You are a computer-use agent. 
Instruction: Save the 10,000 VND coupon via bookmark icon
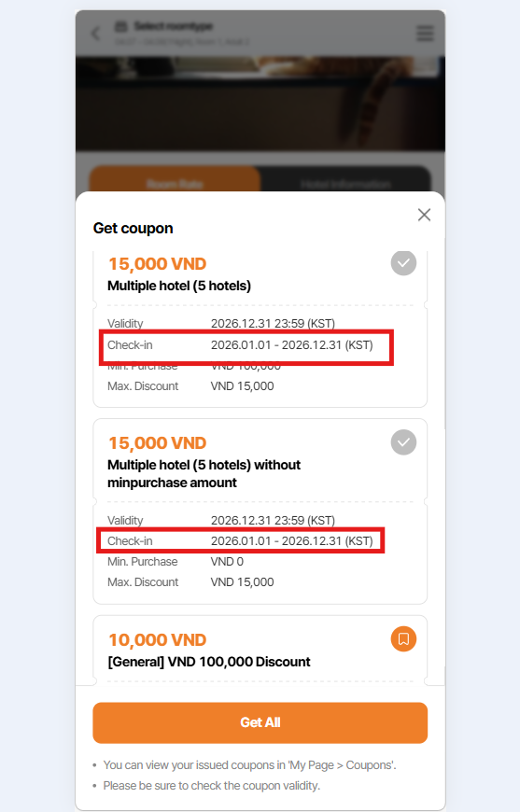coord(403,639)
